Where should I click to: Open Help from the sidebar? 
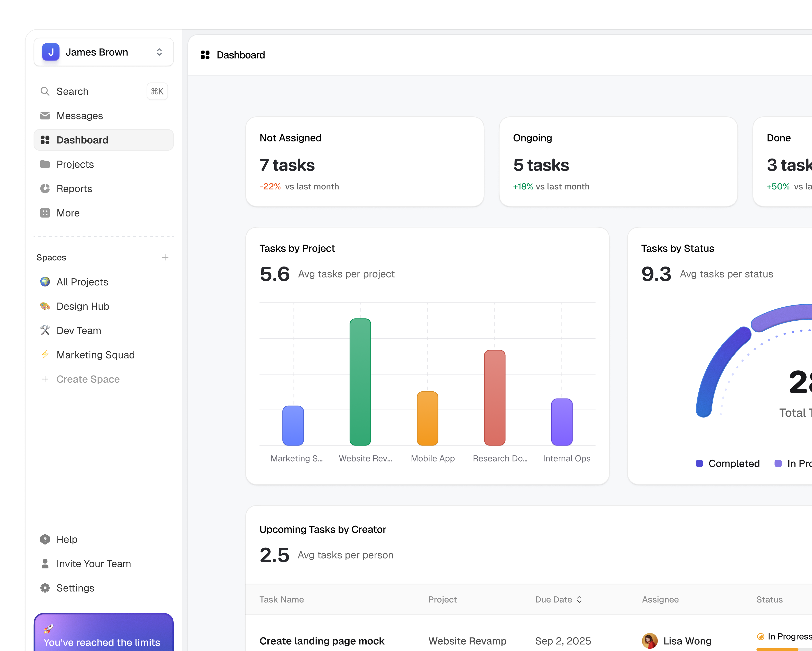click(67, 539)
